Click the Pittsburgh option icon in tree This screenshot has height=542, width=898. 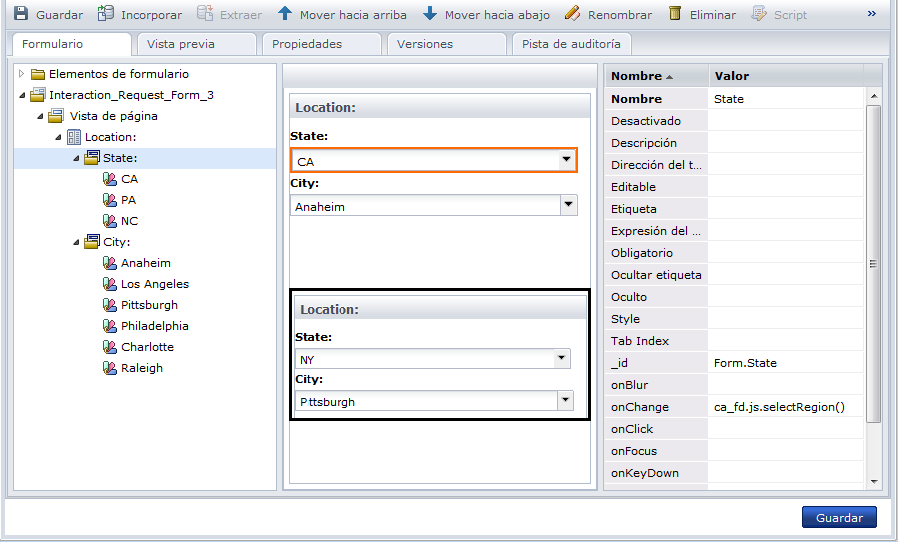coord(110,305)
